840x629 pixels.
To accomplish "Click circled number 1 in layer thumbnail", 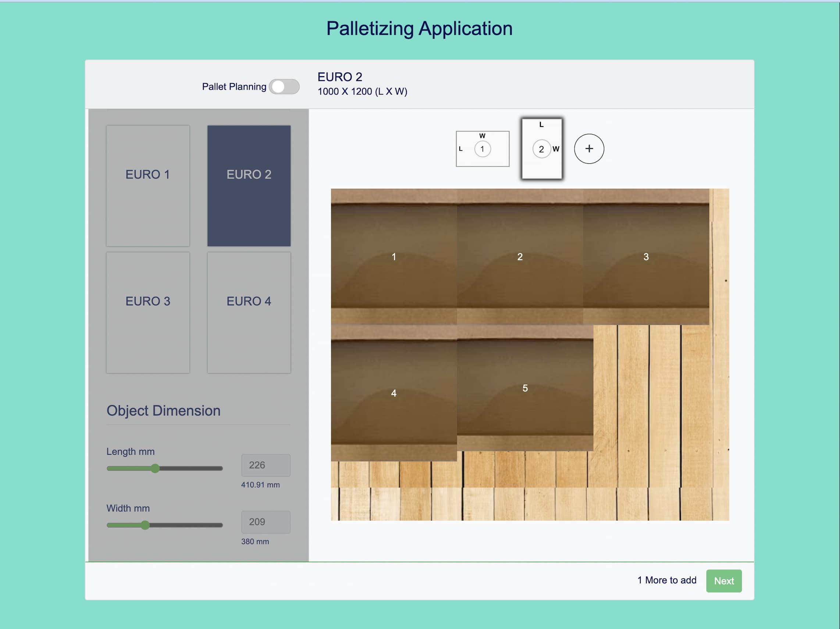I will click(482, 149).
